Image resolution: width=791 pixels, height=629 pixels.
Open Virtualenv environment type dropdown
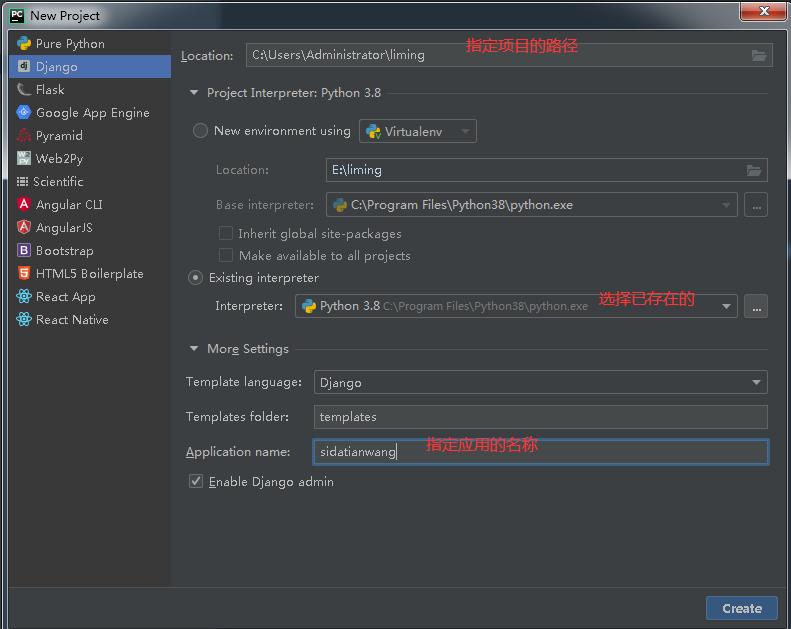pyautogui.click(x=418, y=131)
